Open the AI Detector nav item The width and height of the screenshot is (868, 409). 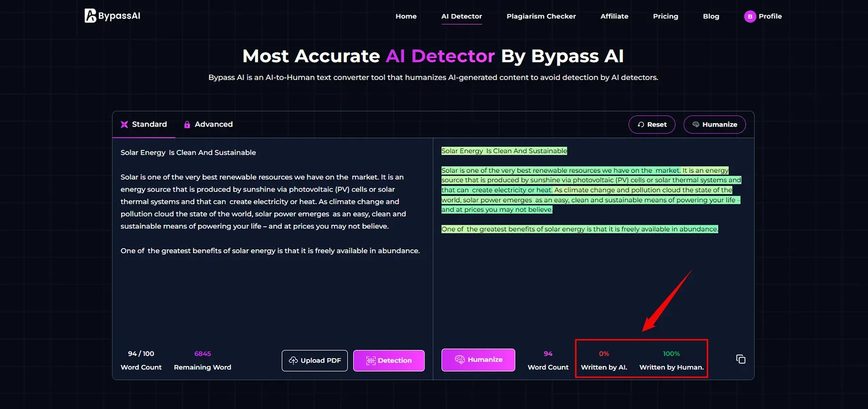462,16
